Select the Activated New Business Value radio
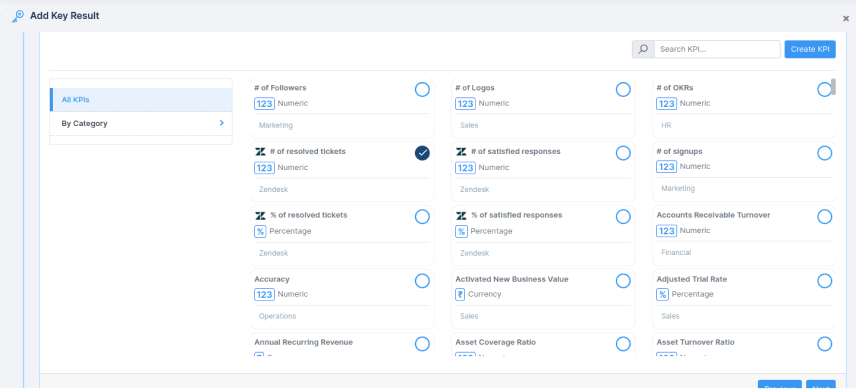 pos(623,281)
